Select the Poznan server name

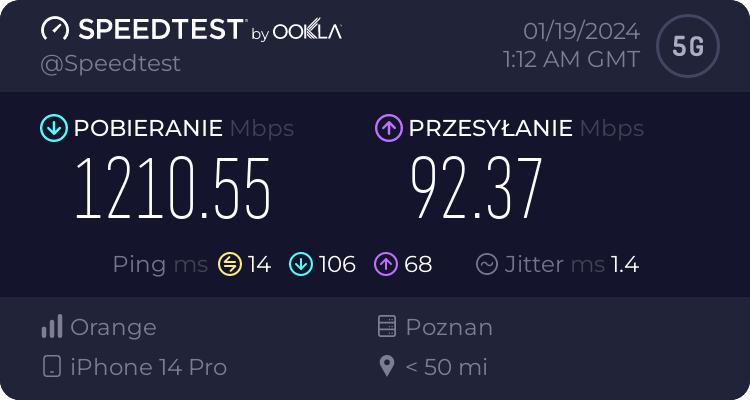point(449,327)
